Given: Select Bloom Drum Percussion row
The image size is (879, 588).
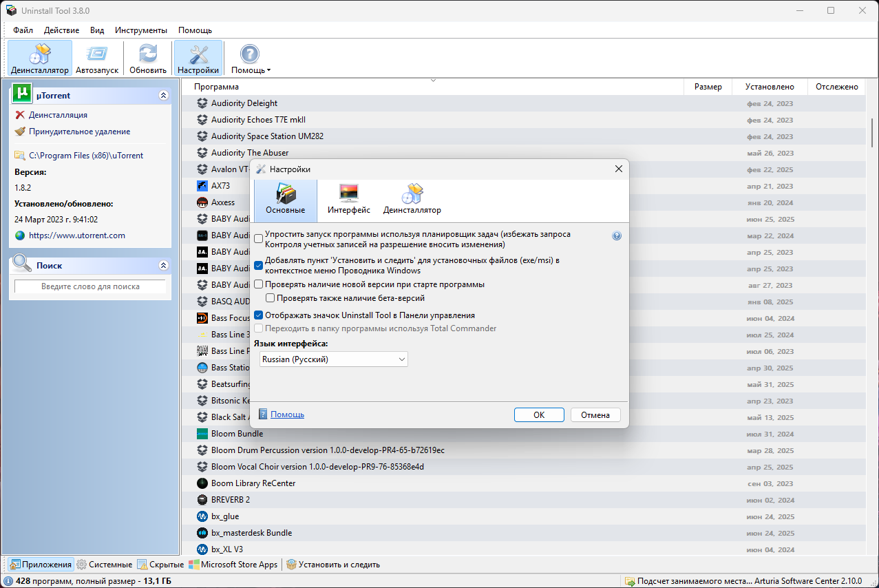Looking at the screenshot, I should [x=523, y=450].
